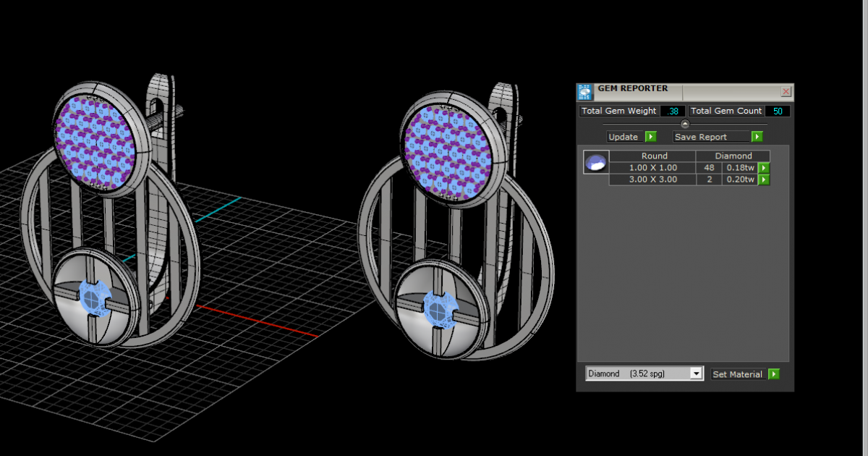Click the Set Material text button
The height and width of the screenshot is (456, 868).
(737, 374)
